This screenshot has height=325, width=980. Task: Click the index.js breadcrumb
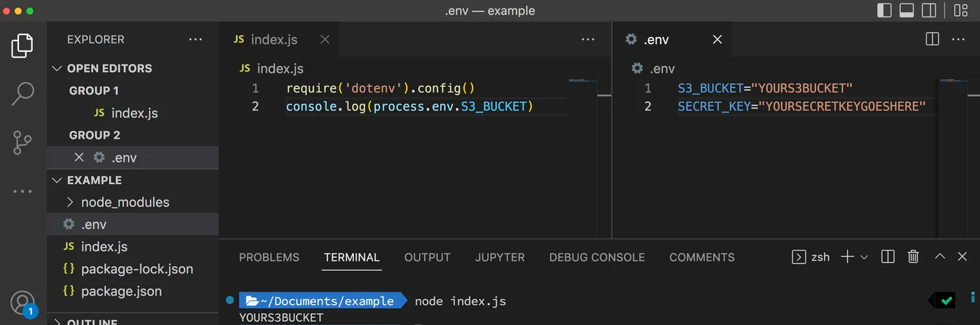[272, 69]
